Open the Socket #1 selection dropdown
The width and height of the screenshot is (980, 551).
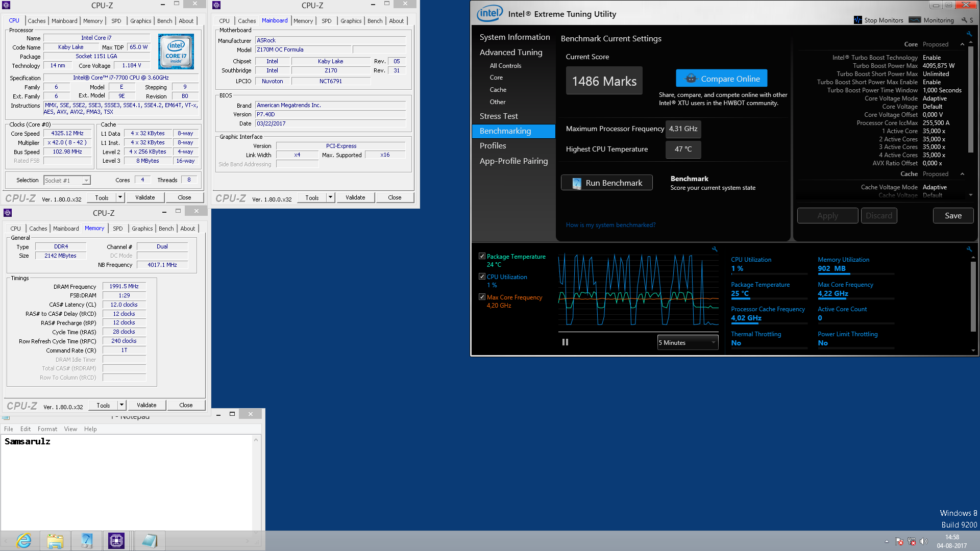coord(67,180)
